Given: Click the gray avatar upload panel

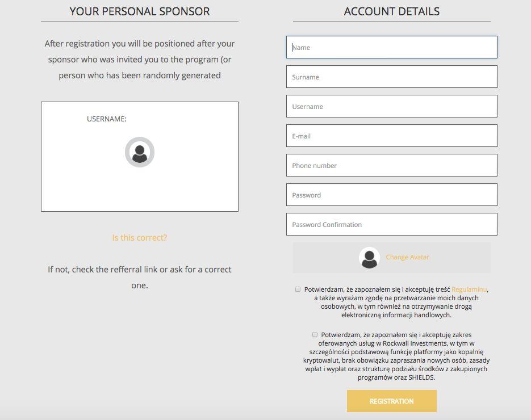Looking at the screenshot, I should 391,258.
